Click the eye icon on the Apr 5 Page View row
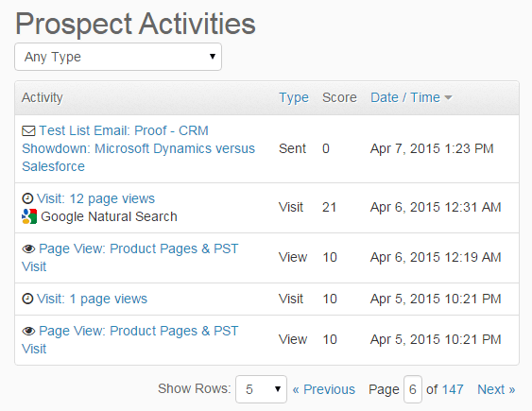The width and height of the screenshot is (532, 411). click(28, 331)
